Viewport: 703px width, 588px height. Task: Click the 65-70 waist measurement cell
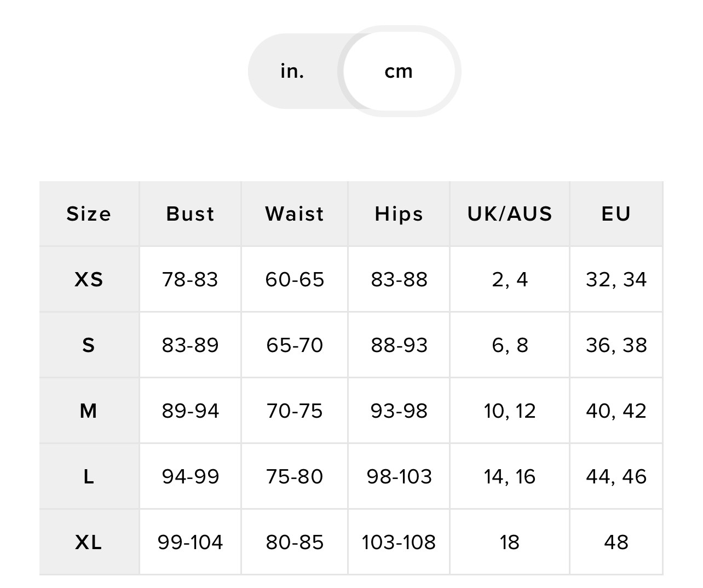tap(295, 345)
